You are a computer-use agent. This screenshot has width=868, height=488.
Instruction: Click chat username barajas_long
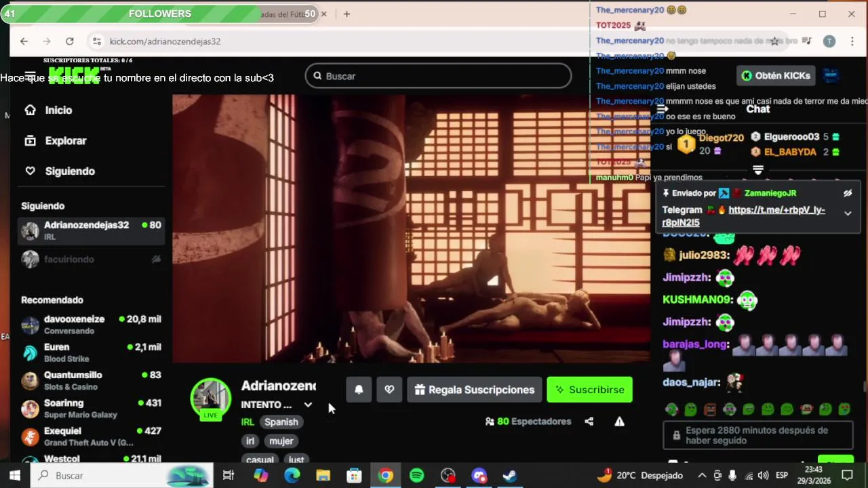click(x=695, y=344)
